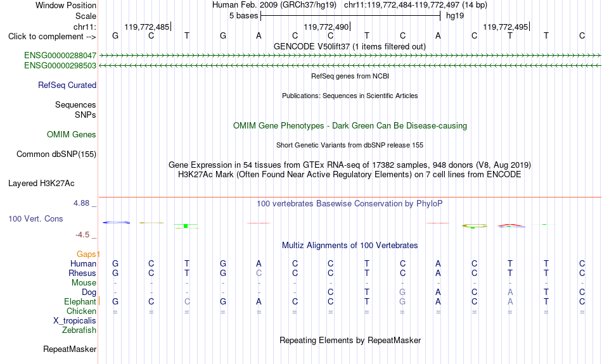The image size is (602, 364).
Task: Click the 119,772,490 position marker
Action: pyautogui.click(x=326, y=27)
